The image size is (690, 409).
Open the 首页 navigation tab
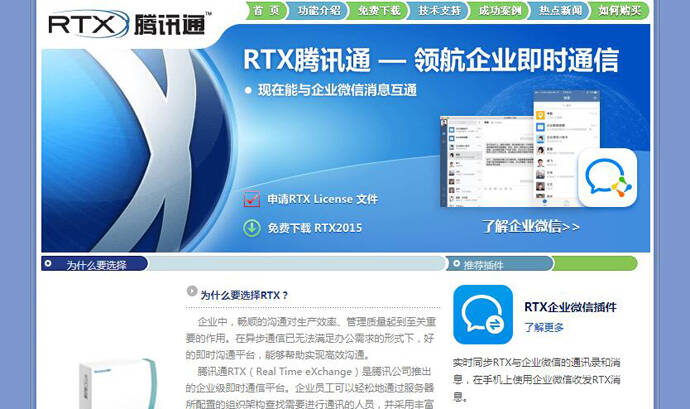(266, 11)
